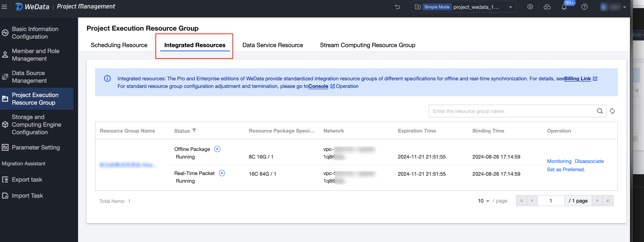The width and height of the screenshot is (644, 242).
Task: Open the Status column filter
Action: pos(194,130)
